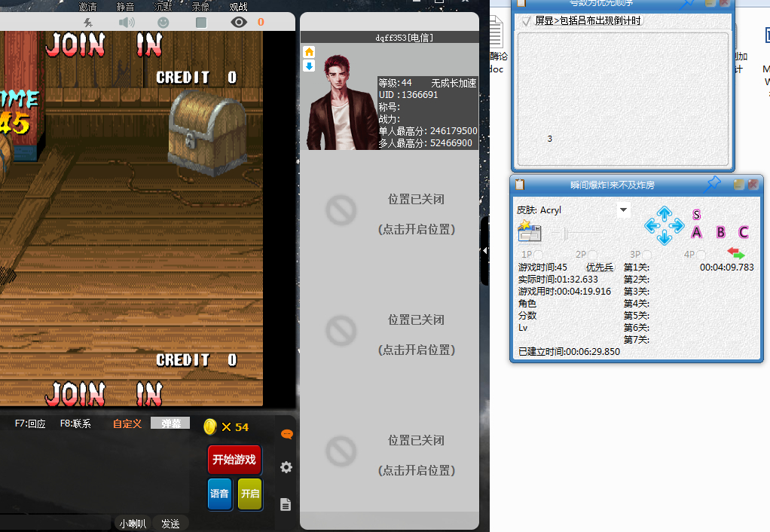Select the 1P radio button
The width and height of the screenshot is (770, 532).
pos(539,255)
